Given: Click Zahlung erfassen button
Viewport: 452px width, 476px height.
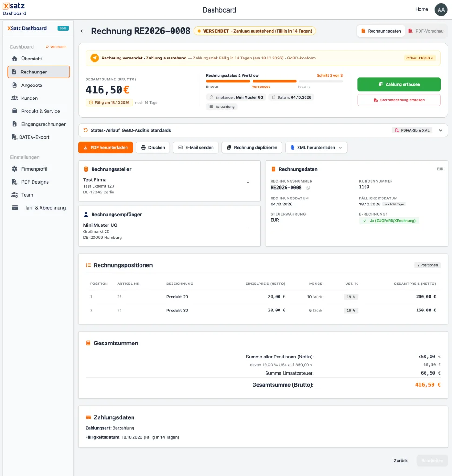Looking at the screenshot, I should (399, 85).
